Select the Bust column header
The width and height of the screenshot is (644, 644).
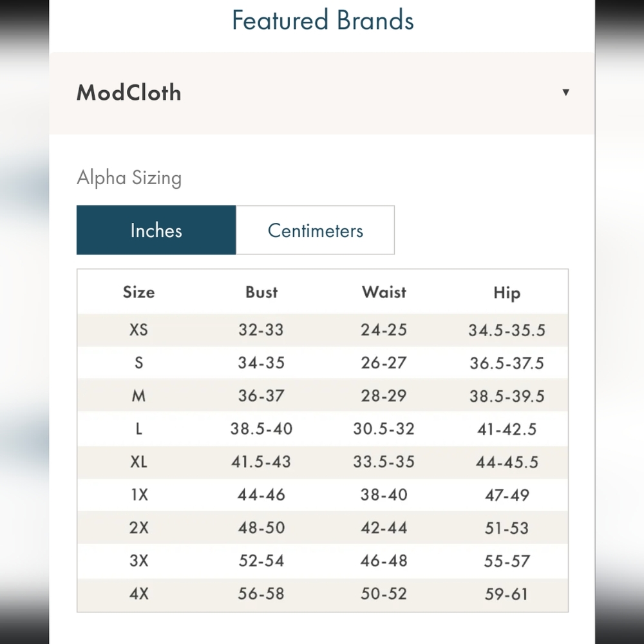click(x=261, y=292)
